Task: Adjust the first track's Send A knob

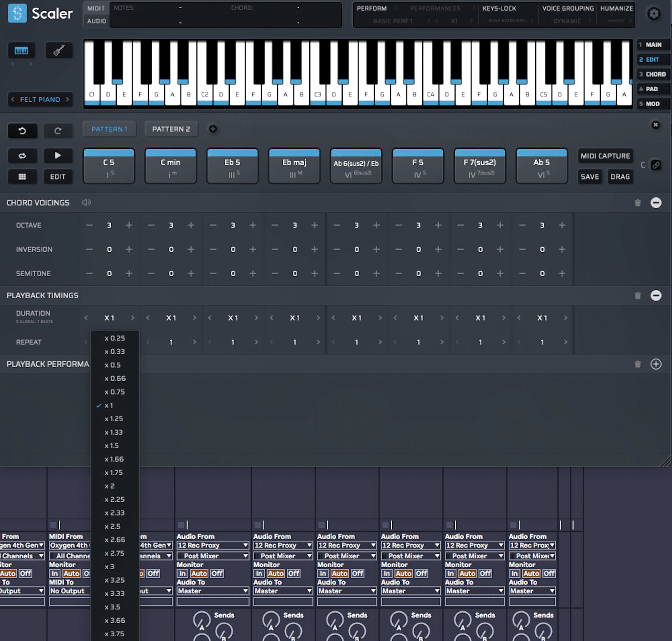Action: pos(202,621)
